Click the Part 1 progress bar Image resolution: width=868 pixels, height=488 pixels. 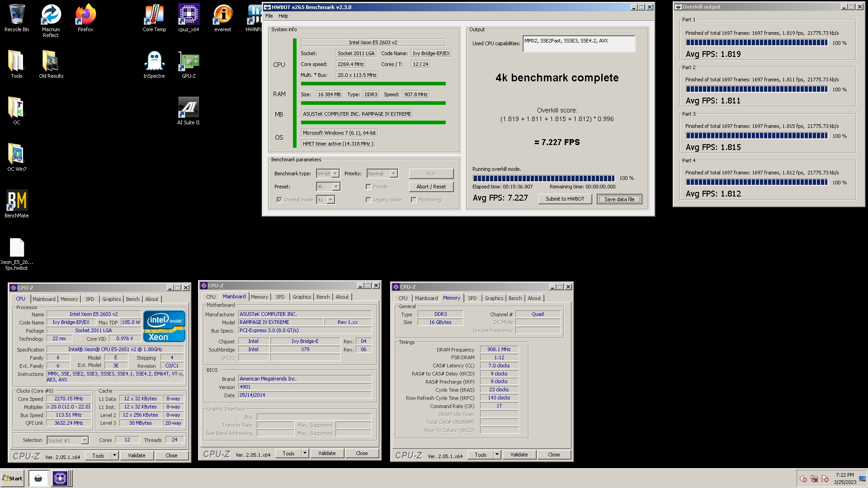[757, 43]
